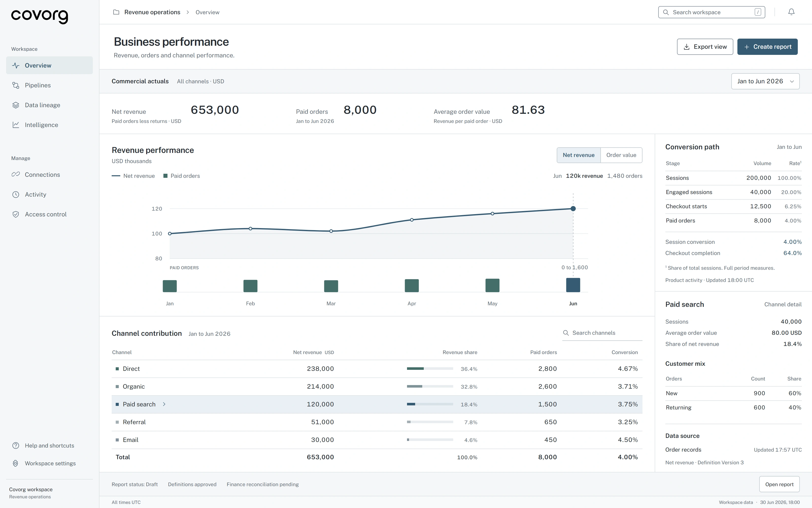The width and height of the screenshot is (812, 508).
Task: Click Finance reconciliation pending status
Action: pyautogui.click(x=262, y=484)
